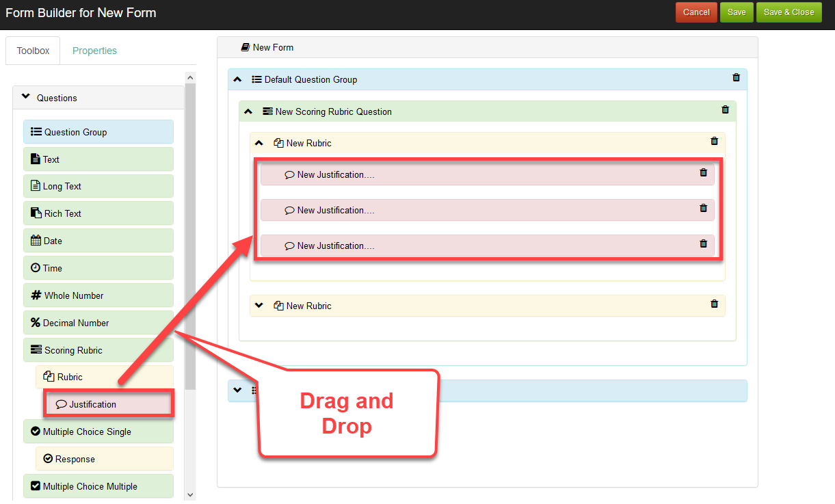Viewport: 835px width, 504px height.
Task: Click the Multiple Choice Single check-circle icon
Action: click(36, 432)
